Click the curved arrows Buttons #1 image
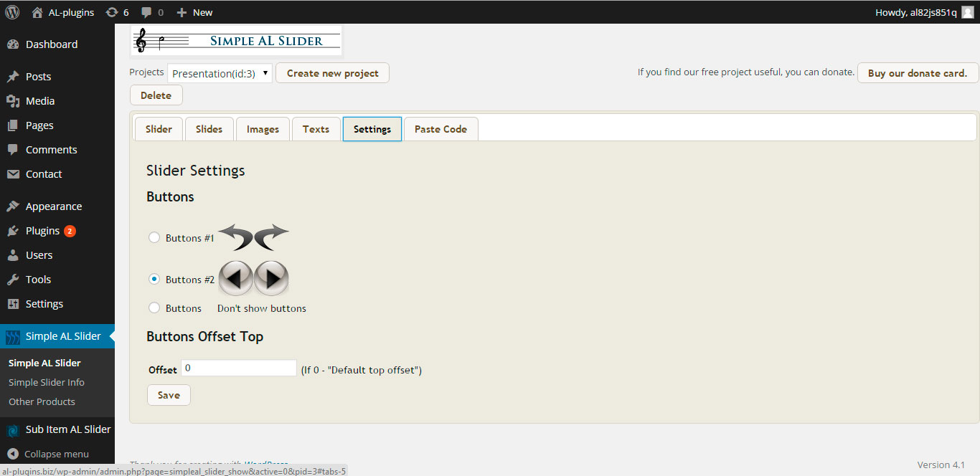 coord(253,237)
